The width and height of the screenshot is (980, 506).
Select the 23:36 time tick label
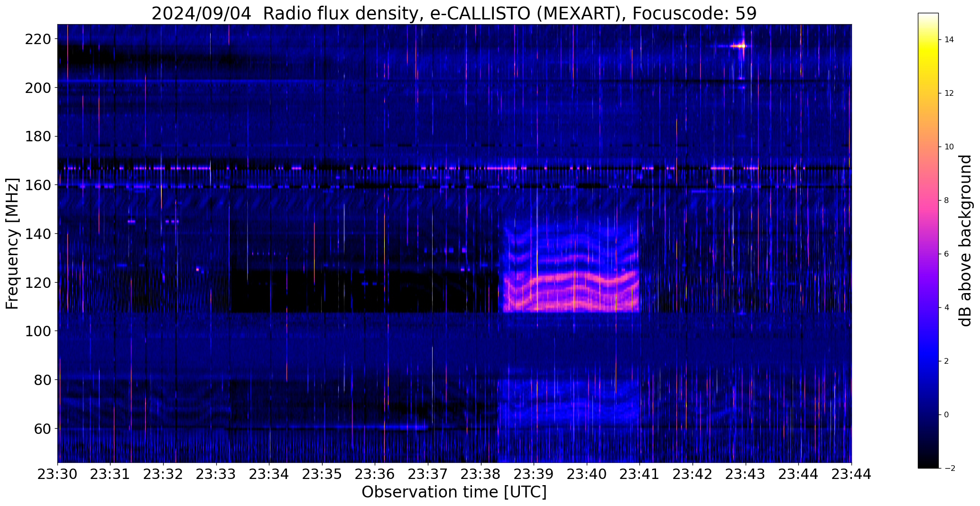pyautogui.click(x=375, y=474)
